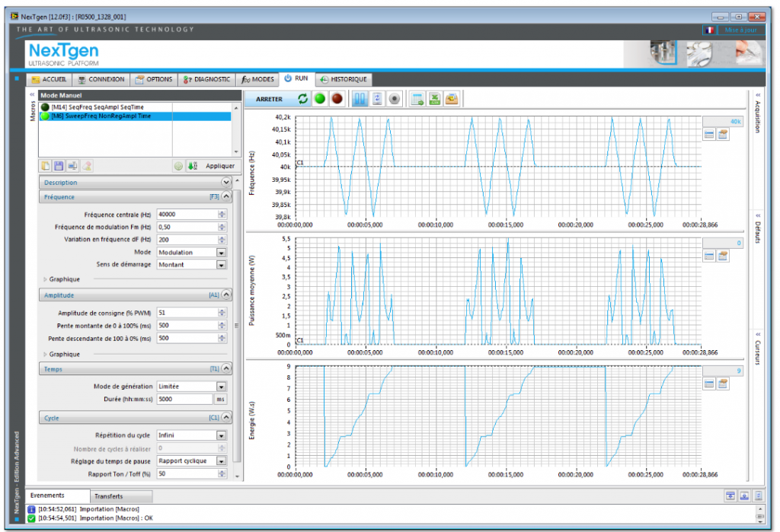Open the Répétition du cycle dropdown
Image resolution: width=780 pixels, height=532 pixels.
[x=222, y=435]
